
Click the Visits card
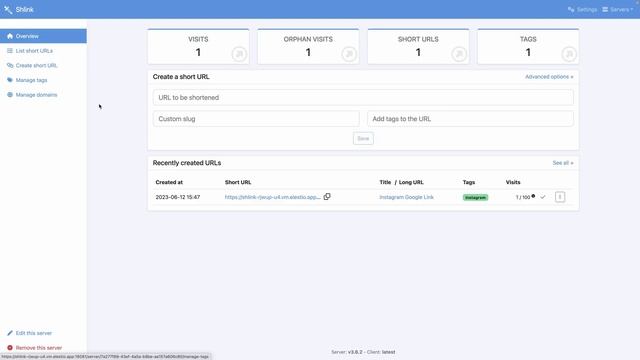198,46
